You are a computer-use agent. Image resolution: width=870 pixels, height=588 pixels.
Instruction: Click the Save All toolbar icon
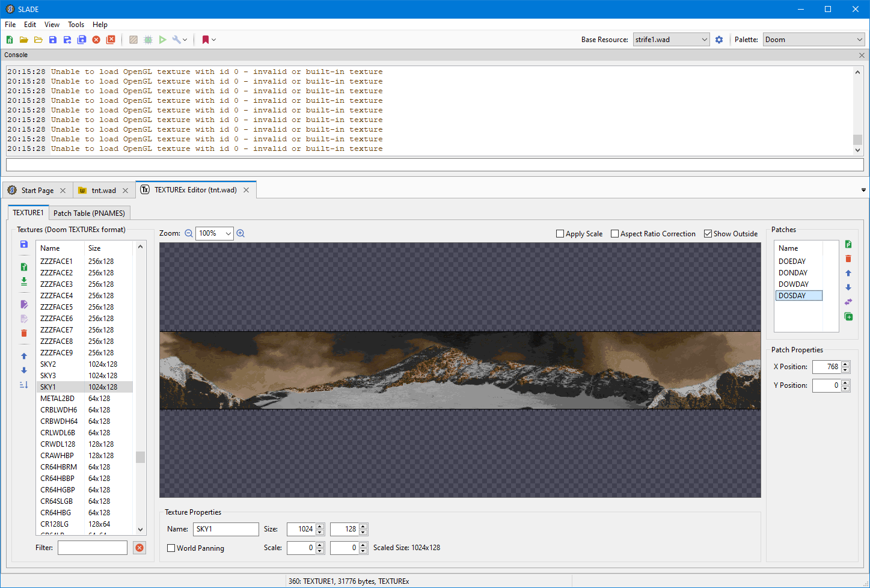82,40
